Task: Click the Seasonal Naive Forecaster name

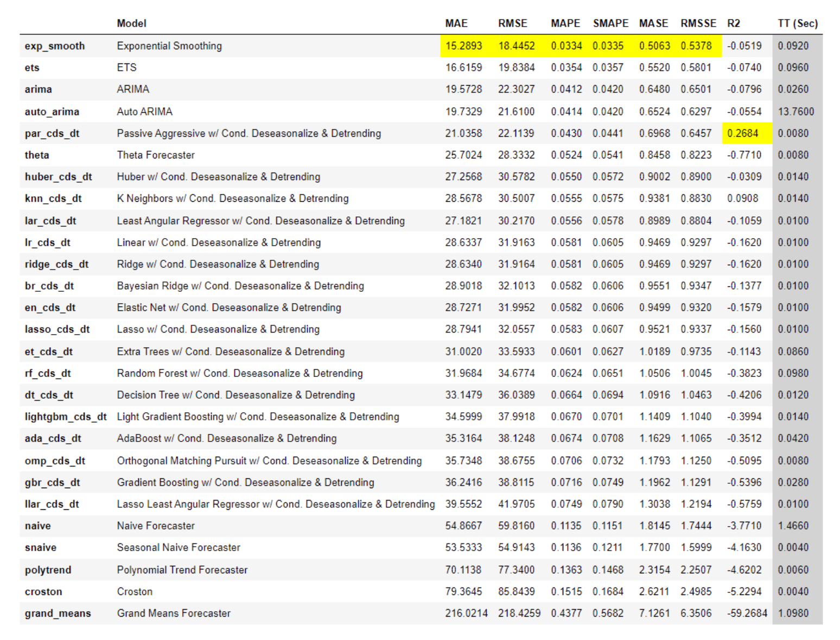Action: point(179,548)
